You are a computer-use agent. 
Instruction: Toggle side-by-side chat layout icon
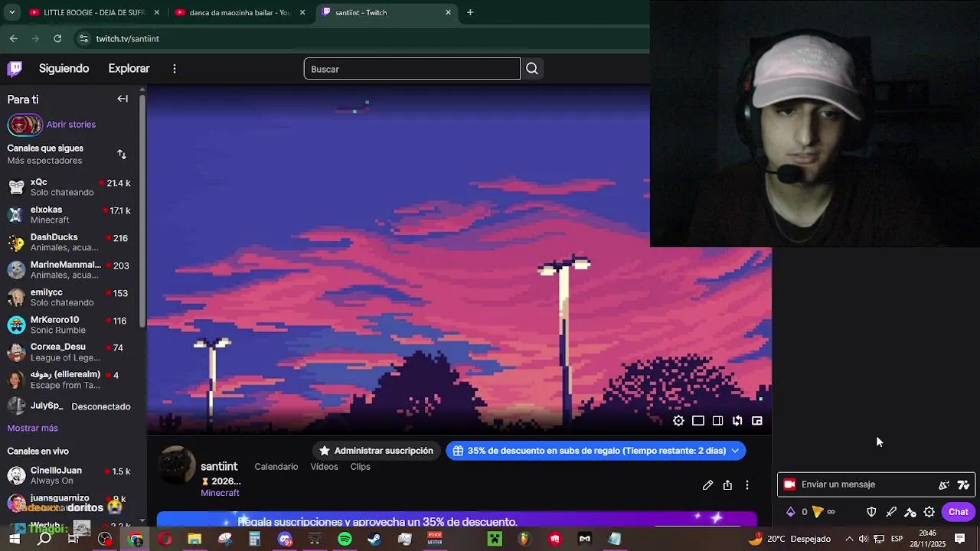[x=717, y=421]
